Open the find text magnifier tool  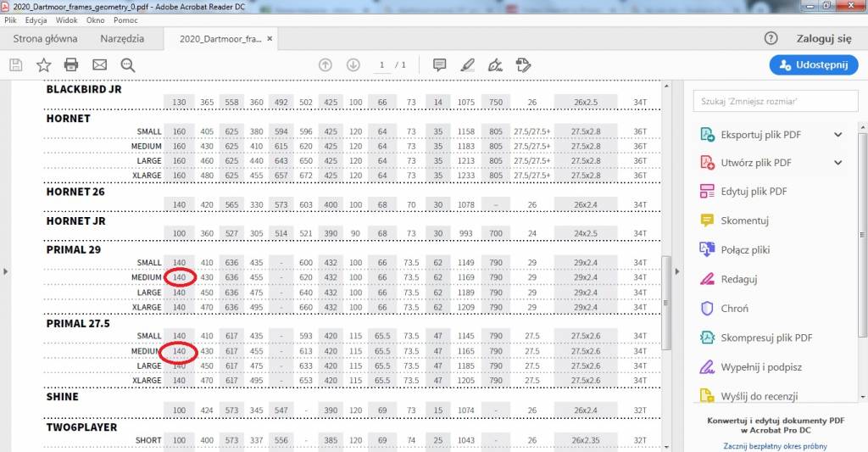(x=128, y=64)
